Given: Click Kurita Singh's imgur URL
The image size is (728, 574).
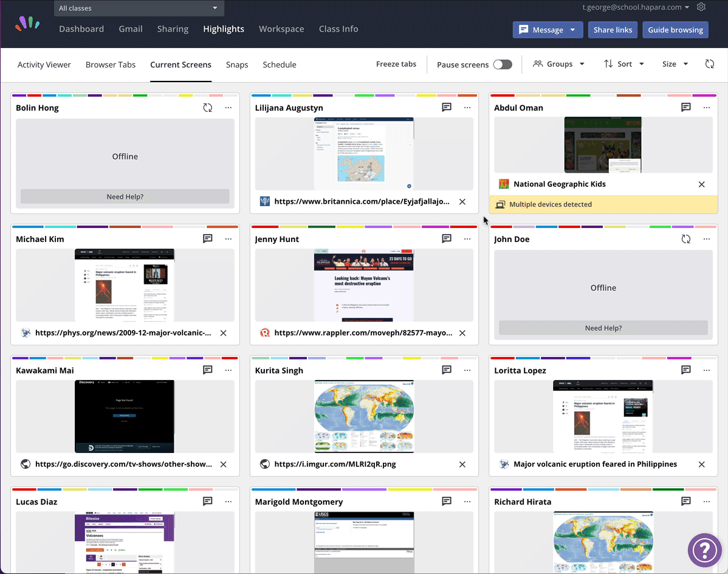Looking at the screenshot, I should [335, 465].
